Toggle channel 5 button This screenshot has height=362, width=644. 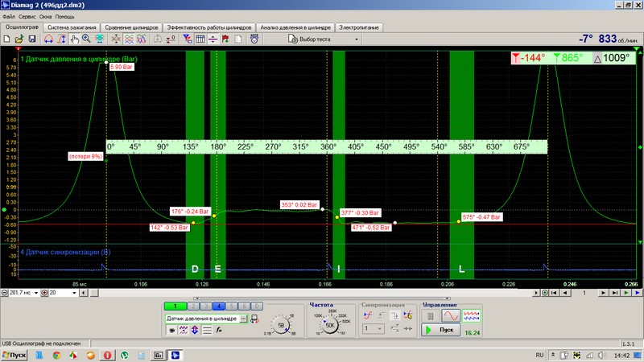(x=232, y=306)
